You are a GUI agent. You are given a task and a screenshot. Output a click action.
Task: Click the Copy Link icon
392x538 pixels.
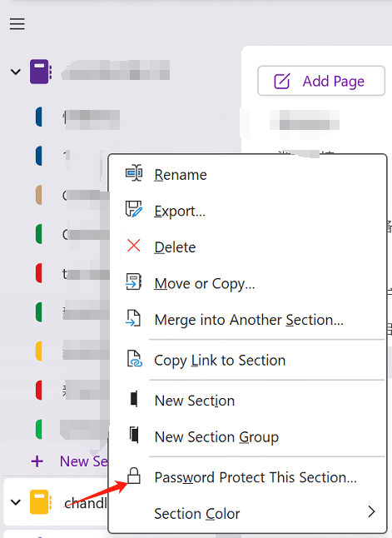click(135, 359)
